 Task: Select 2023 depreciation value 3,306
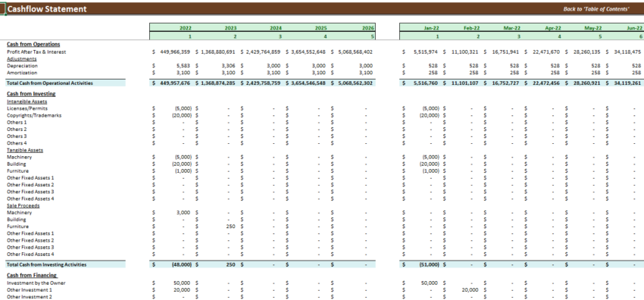pyautogui.click(x=230, y=66)
